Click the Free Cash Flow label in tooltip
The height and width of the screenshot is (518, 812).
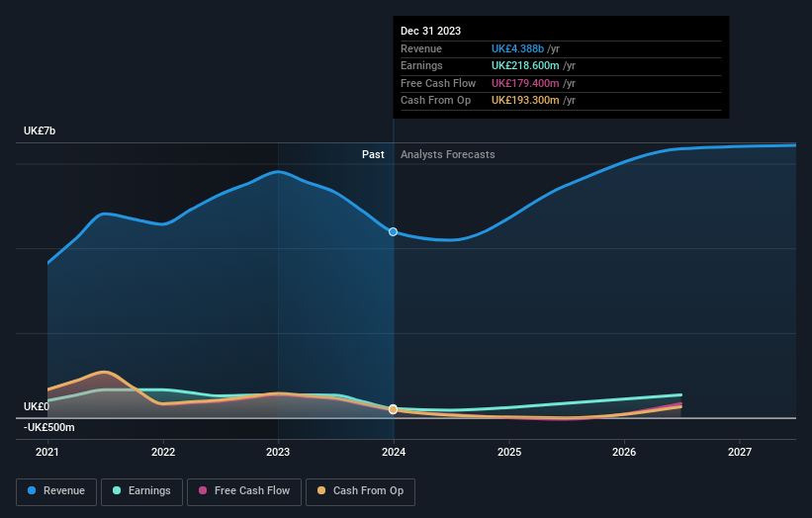(438, 83)
